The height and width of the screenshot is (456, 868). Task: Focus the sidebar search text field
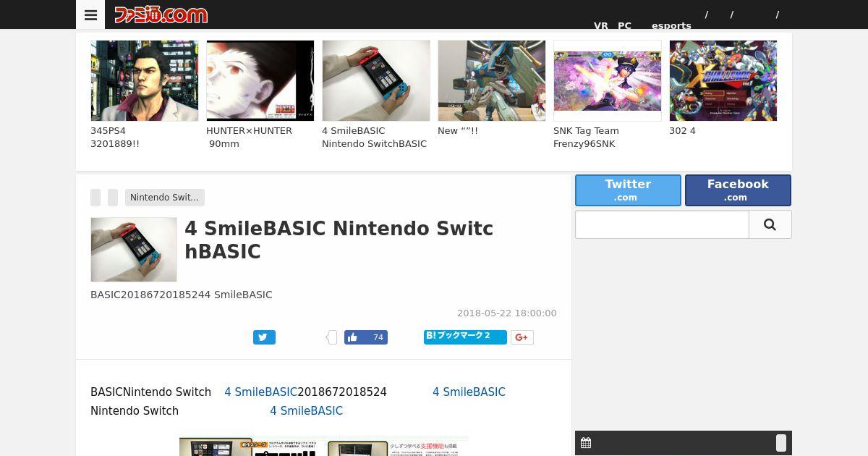662,224
